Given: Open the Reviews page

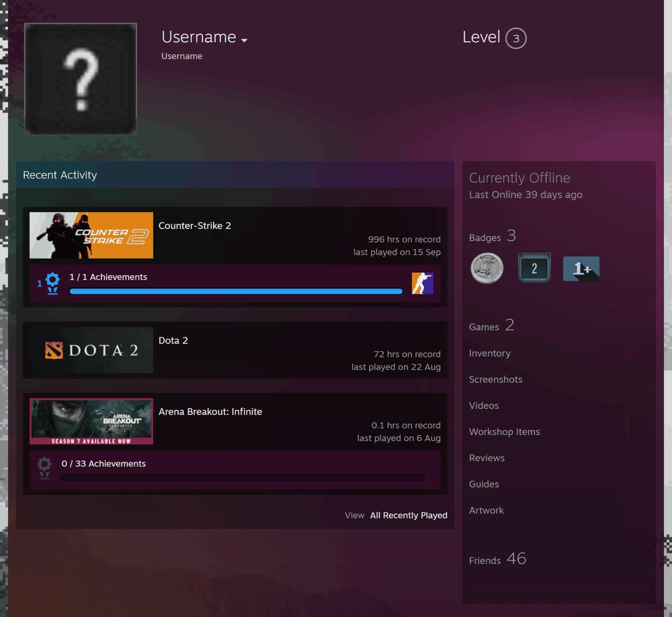Looking at the screenshot, I should [x=486, y=458].
